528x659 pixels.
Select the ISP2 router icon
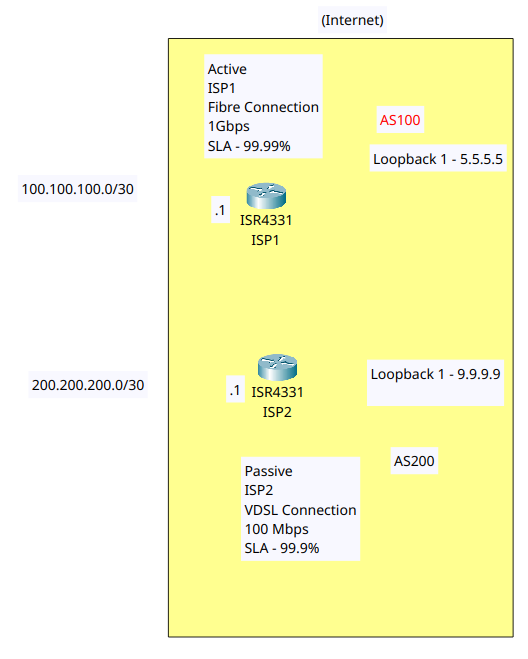pyautogui.click(x=277, y=367)
